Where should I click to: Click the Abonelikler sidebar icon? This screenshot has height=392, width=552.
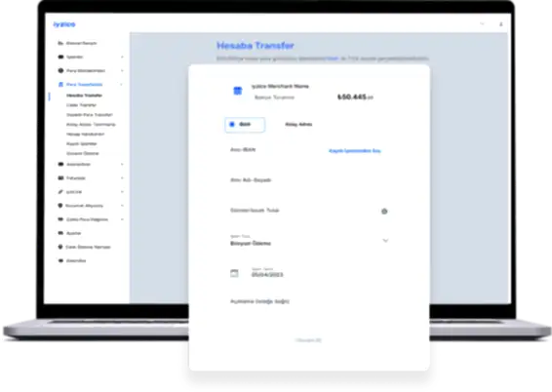pyautogui.click(x=60, y=165)
